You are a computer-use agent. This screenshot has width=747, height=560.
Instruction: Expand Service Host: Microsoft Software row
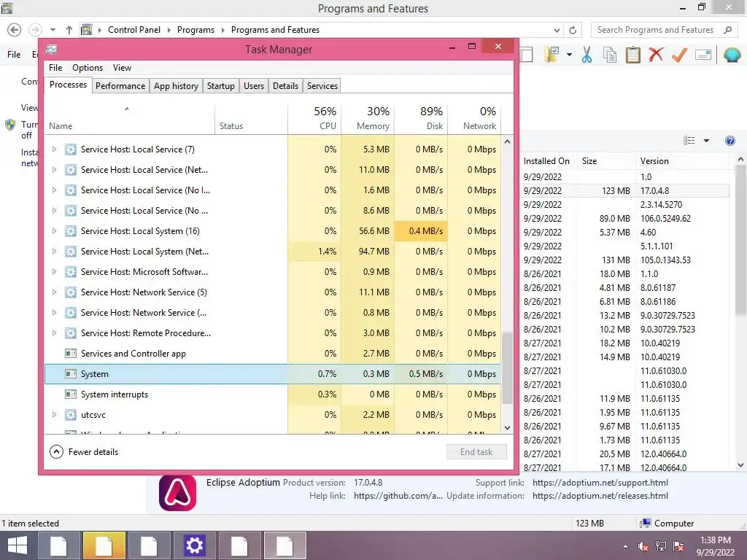(54, 272)
